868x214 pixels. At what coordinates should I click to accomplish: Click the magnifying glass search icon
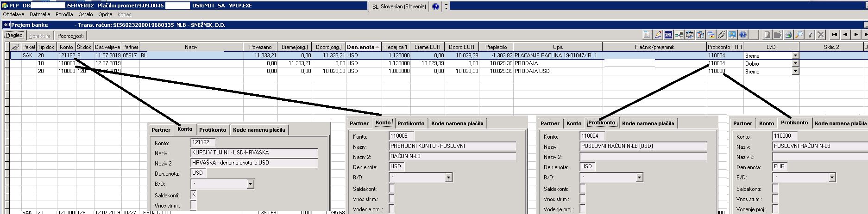(x=799, y=34)
